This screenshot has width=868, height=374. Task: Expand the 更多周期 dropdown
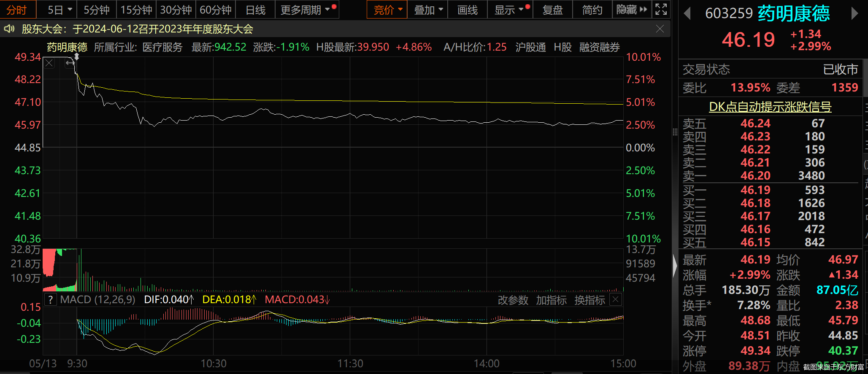(307, 10)
